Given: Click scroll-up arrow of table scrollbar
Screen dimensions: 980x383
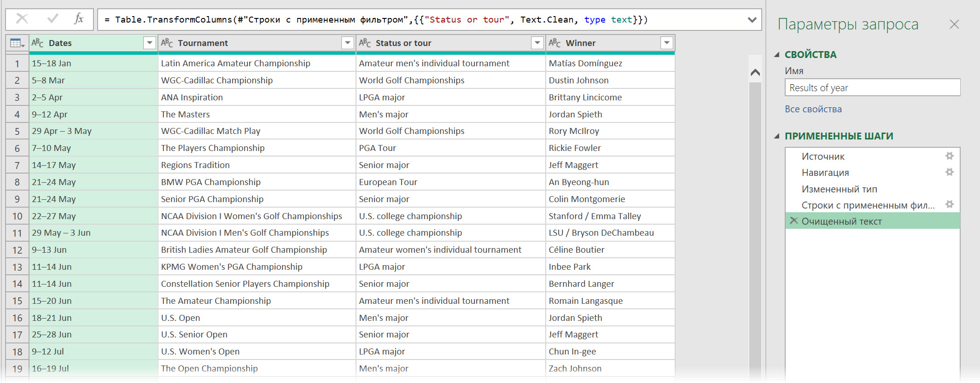Looking at the screenshot, I should coord(755,72).
